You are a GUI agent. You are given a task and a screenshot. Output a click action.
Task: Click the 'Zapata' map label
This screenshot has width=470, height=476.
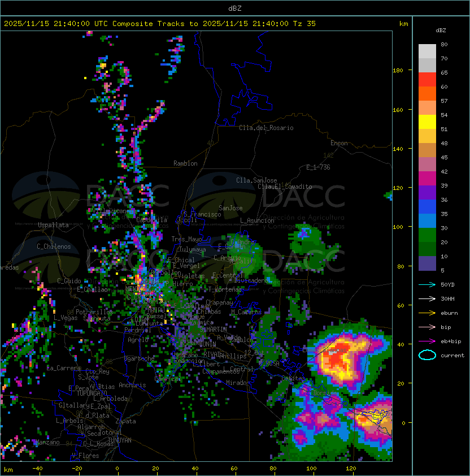[125, 421]
